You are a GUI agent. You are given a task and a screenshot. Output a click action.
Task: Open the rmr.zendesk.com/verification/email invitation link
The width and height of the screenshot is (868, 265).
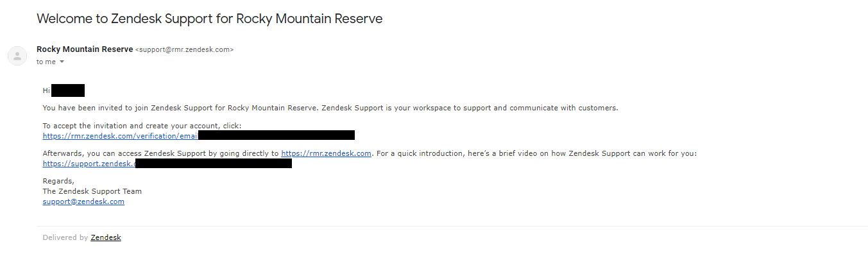(120, 135)
